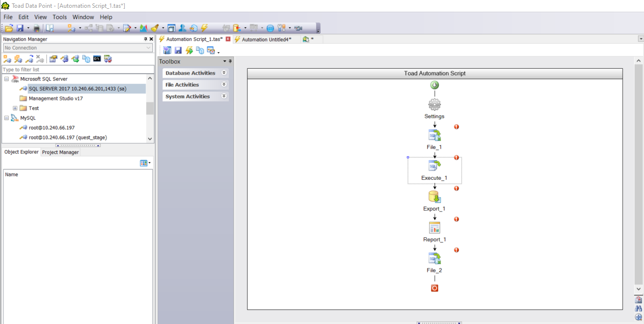Open the Editor pencil-and-page icon in main toolbar
This screenshot has width=644, height=324.
pyautogui.click(x=127, y=28)
